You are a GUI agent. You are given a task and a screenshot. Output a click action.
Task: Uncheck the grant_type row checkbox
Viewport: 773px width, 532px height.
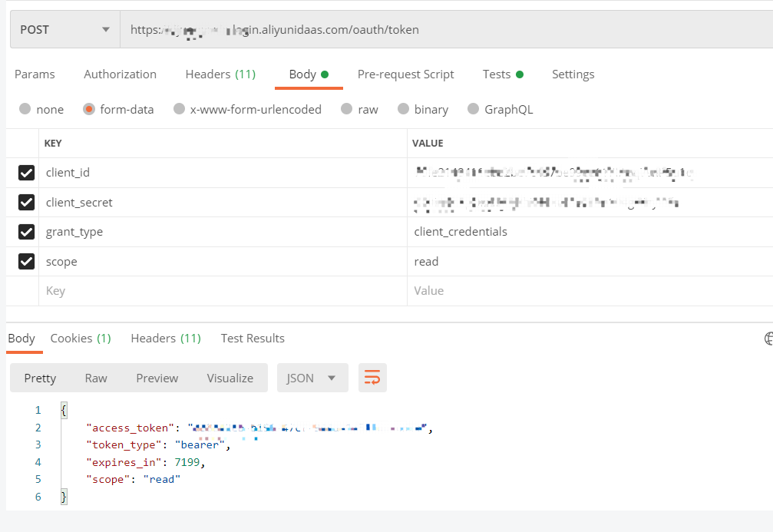(26, 232)
